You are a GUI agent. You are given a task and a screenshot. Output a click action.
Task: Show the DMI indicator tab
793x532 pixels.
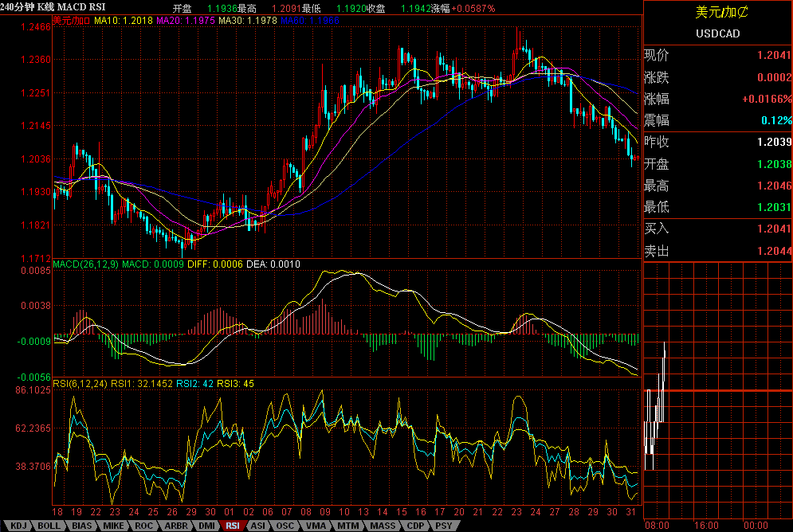[206, 526]
